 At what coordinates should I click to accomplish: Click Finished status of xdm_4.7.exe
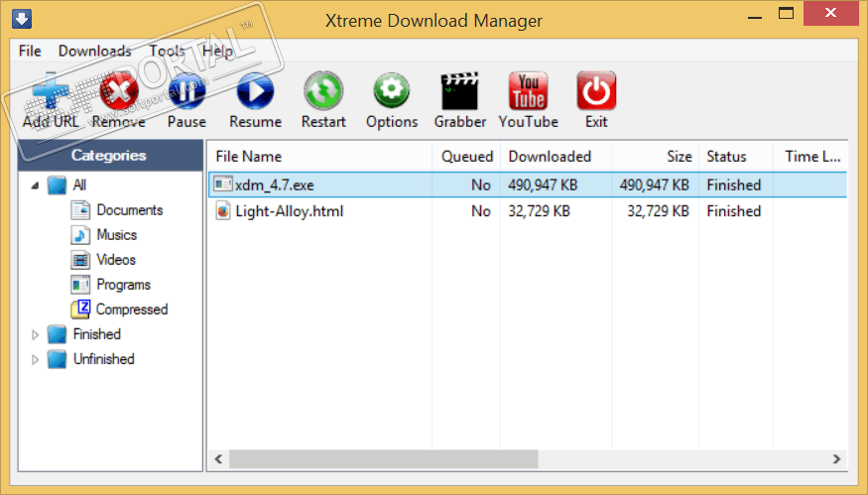734,185
